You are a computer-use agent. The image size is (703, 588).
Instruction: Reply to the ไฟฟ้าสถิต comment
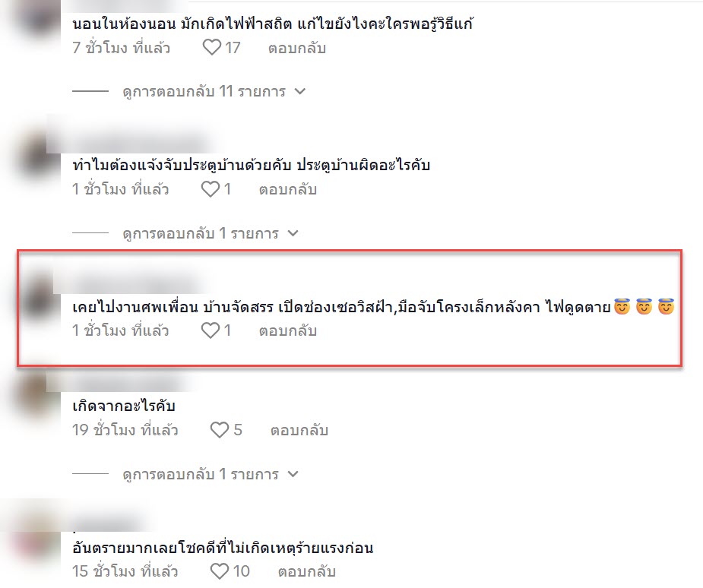pos(297,48)
